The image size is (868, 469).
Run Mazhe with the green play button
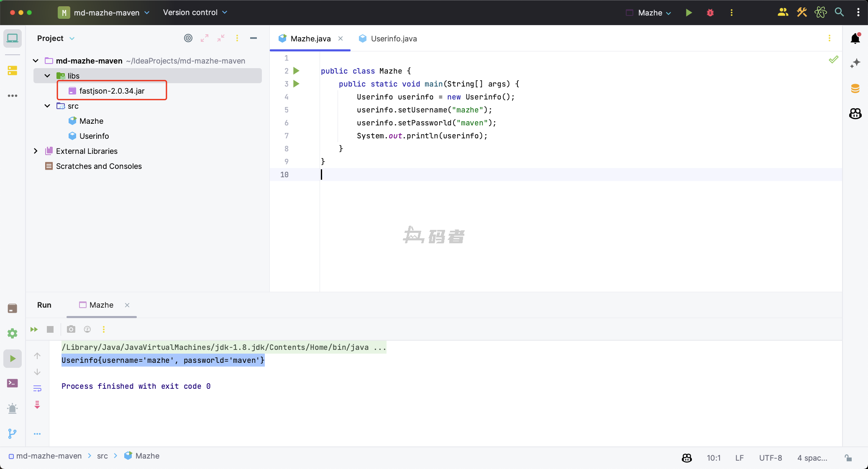tap(689, 13)
